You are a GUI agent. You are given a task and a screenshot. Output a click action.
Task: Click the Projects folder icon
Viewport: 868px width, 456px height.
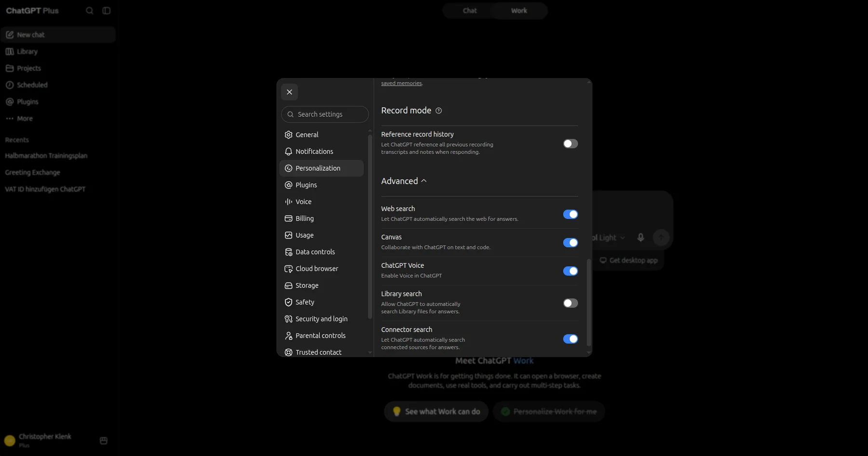click(x=10, y=68)
